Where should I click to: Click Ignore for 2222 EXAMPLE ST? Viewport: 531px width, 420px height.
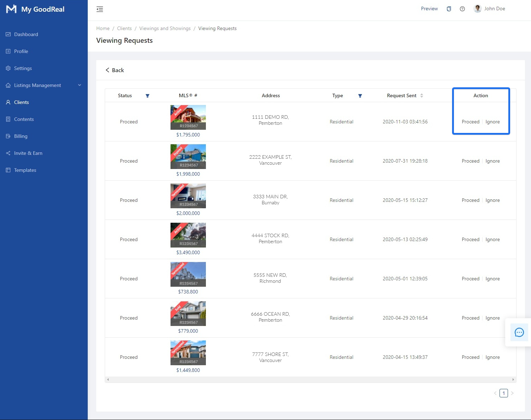click(492, 161)
